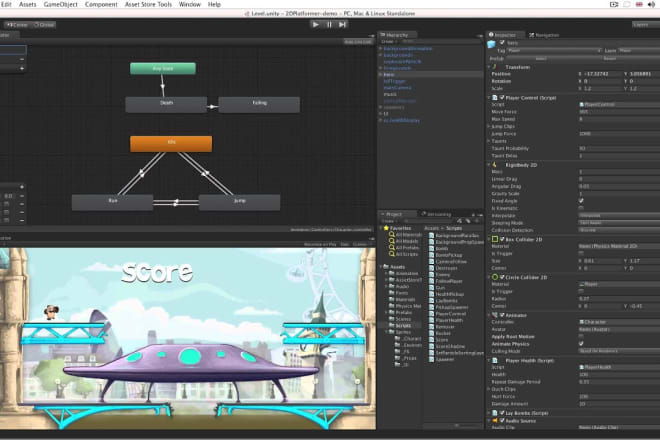The width and height of the screenshot is (660, 440).
Task: Select the Run state node
Action: (112, 202)
